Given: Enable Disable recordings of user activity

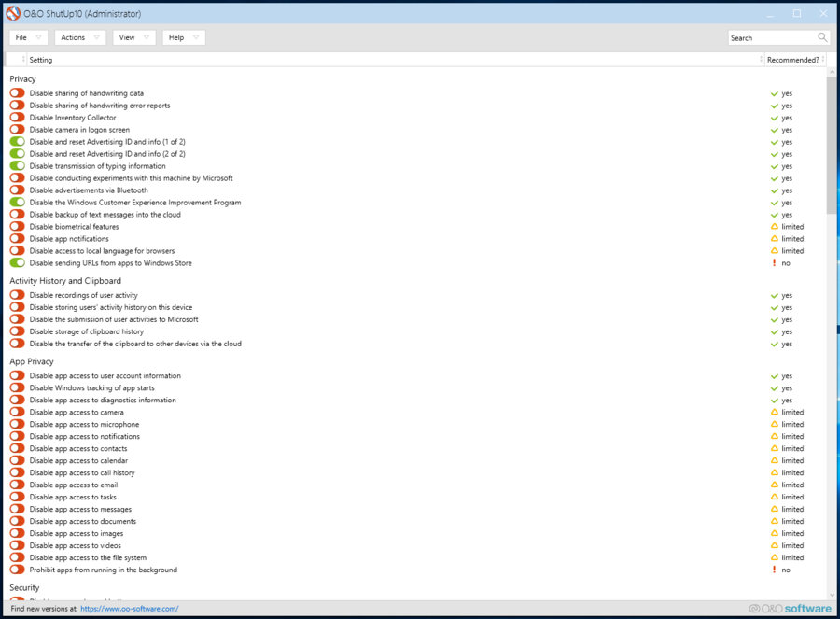Looking at the screenshot, I should click(17, 295).
